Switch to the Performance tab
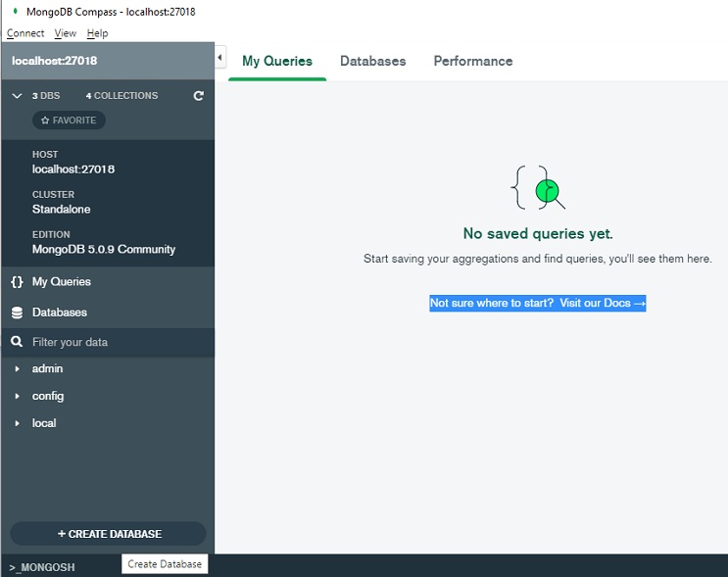Viewport: 728px width, 577px height. coord(472,61)
